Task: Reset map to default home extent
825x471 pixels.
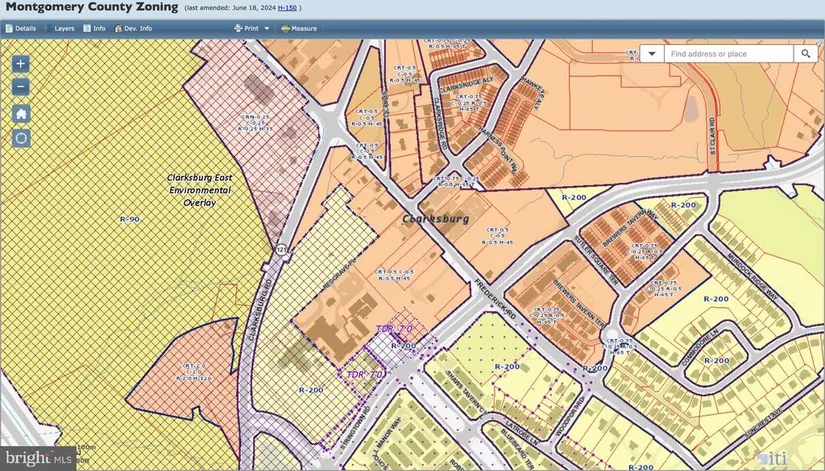Action: (21, 113)
